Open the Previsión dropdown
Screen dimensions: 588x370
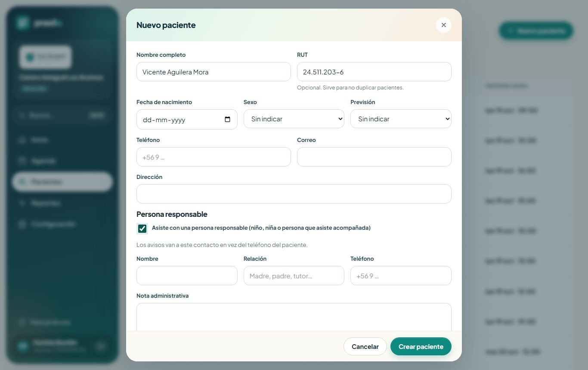pyautogui.click(x=401, y=119)
